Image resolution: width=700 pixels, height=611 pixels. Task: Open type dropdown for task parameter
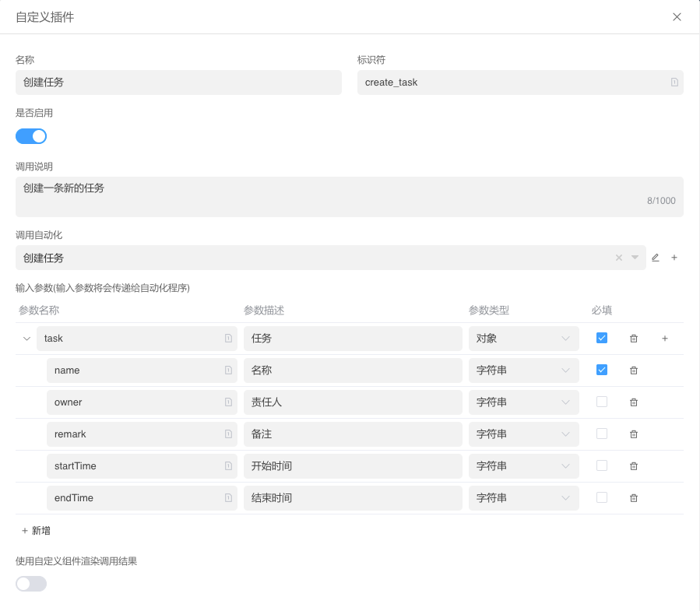point(523,339)
